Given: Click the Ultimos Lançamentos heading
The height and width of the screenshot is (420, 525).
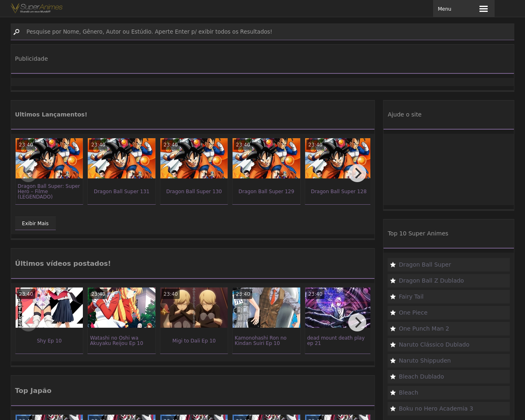Looking at the screenshot, I should 51,114.
